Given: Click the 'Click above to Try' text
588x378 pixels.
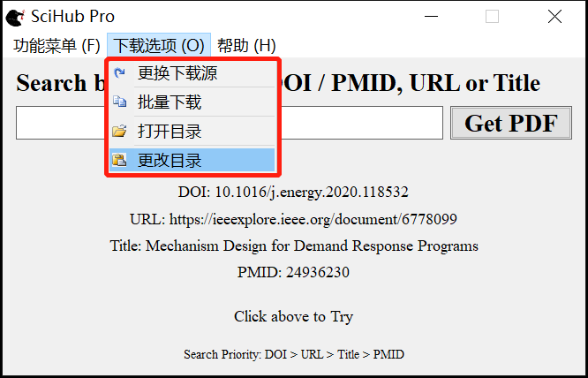Looking at the screenshot, I should [293, 317].
